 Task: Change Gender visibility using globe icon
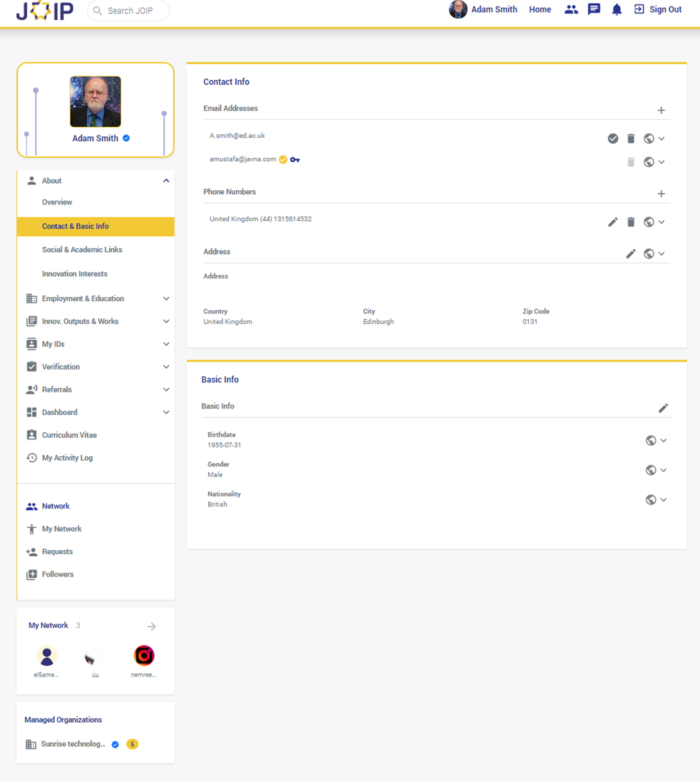click(x=651, y=470)
